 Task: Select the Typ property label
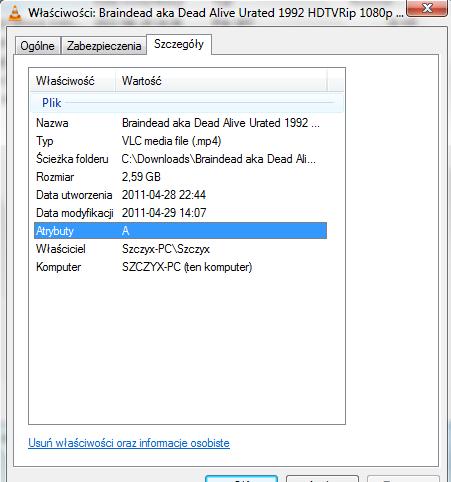(45, 141)
